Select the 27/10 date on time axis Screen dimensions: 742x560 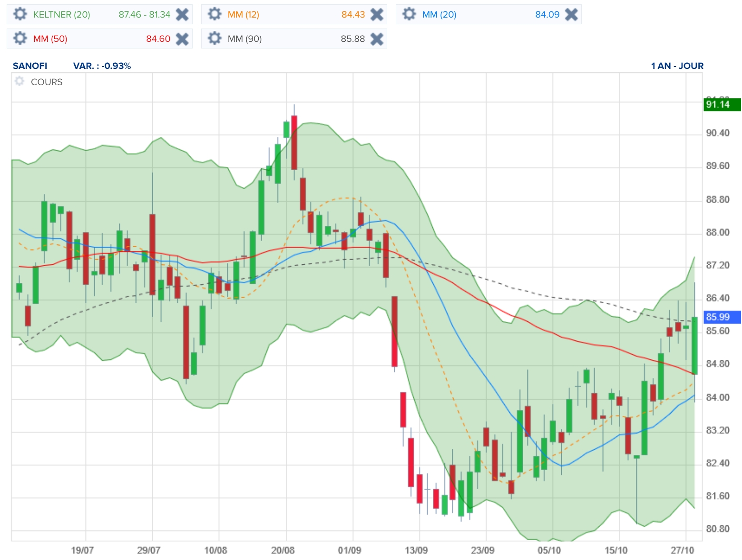click(683, 550)
